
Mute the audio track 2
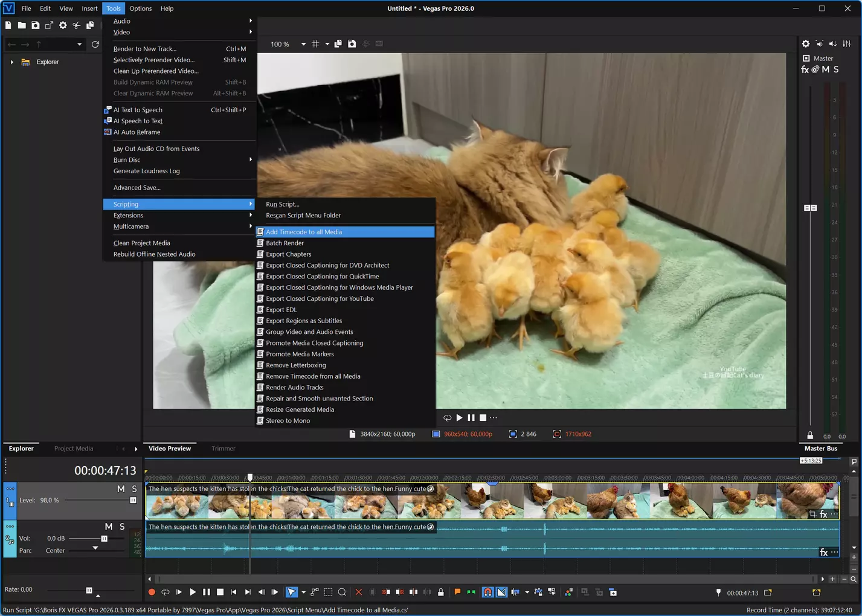109,527
